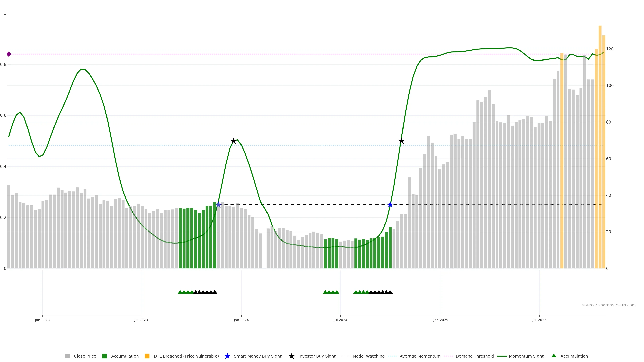This screenshot has height=362, width=644.
Task: Hide the Demand Threshold series via legend
Action: [x=474, y=356]
